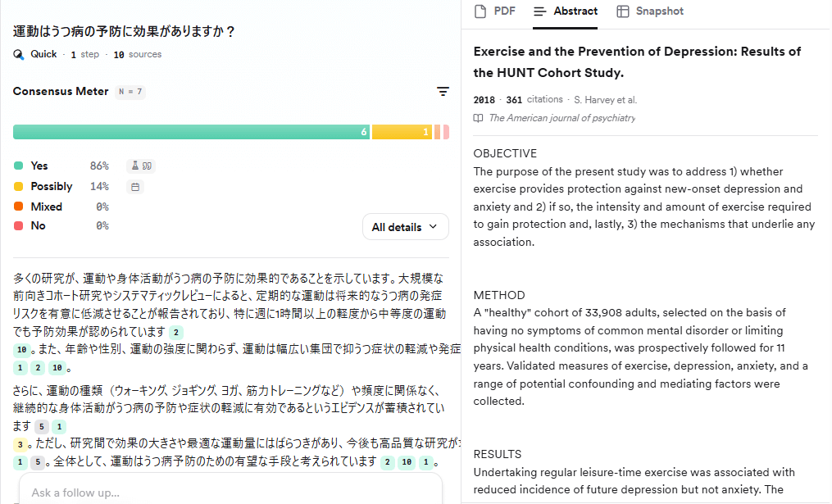Screen dimensions: 832x504
Task: Click the calendar icon in the Possibly row
Action: click(135, 187)
